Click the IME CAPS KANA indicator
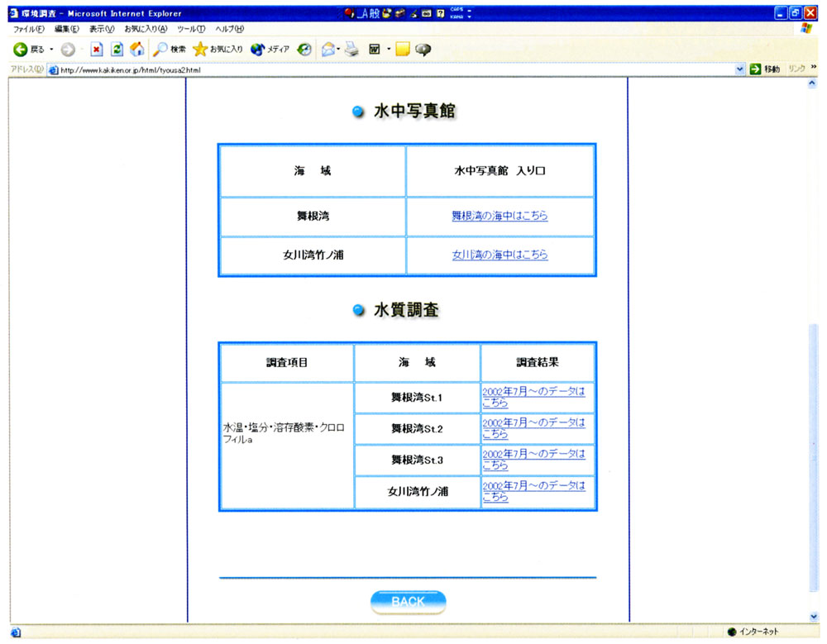Screen dimensions: 827x644 [457, 13]
